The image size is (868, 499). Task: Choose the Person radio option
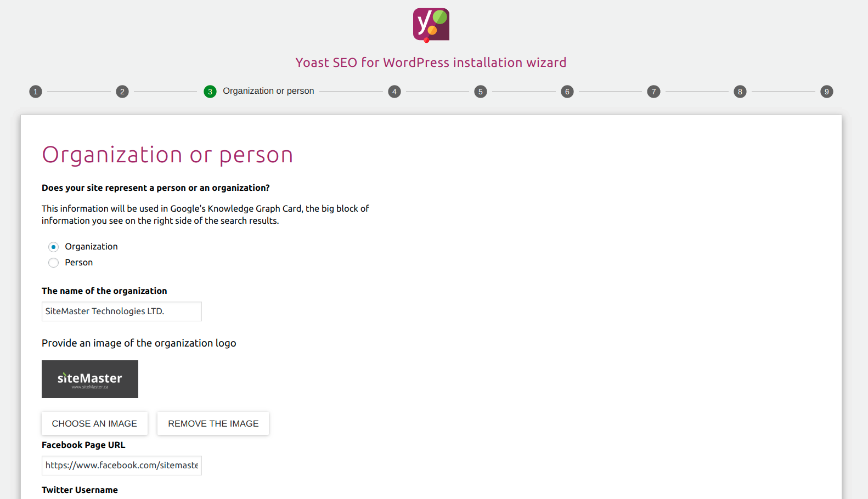(x=53, y=263)
